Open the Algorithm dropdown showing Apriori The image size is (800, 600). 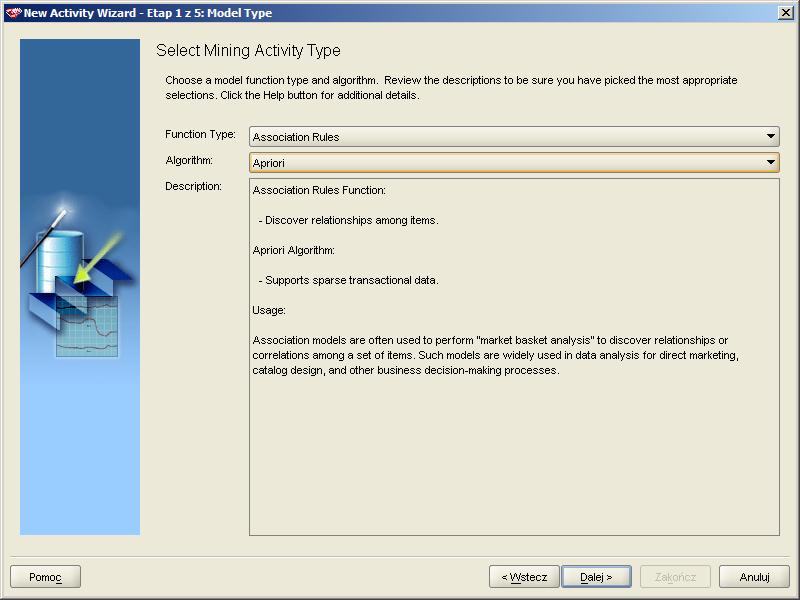pyautogui.click(x=514, y=163)
